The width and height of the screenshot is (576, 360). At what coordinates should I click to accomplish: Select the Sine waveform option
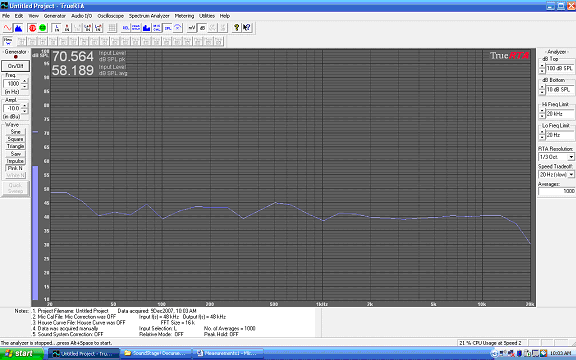[x=15, y=132]
